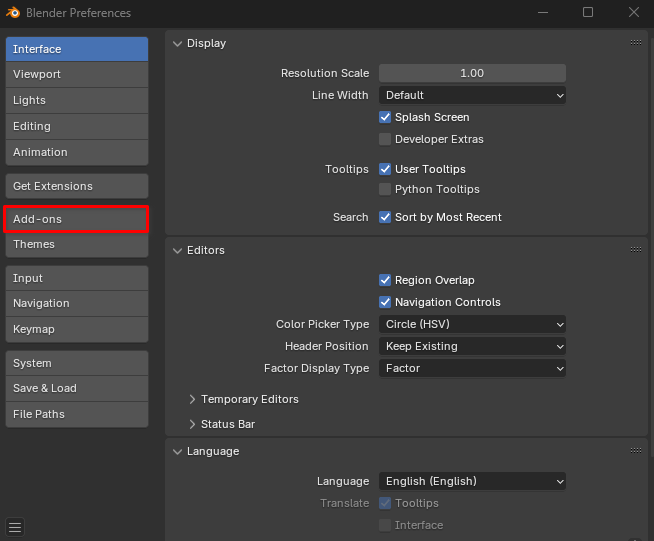Image resolution: width=654 pixels, height=541 pixels.
Task: Toggle Translate Interface checkbox
Action: 385,525
